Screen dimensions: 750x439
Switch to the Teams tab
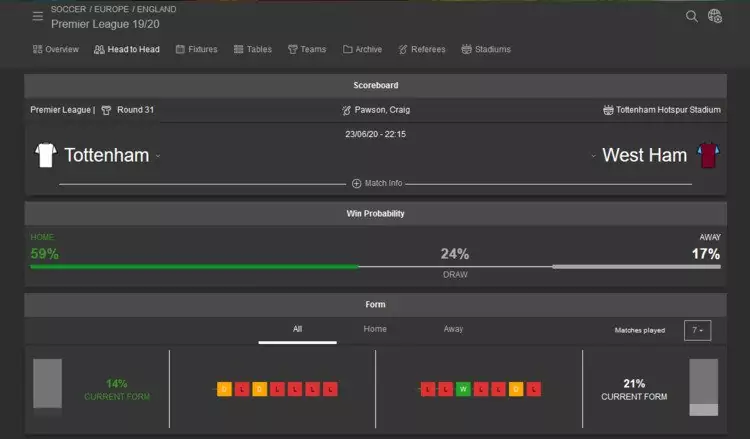[x=307, y=49]
